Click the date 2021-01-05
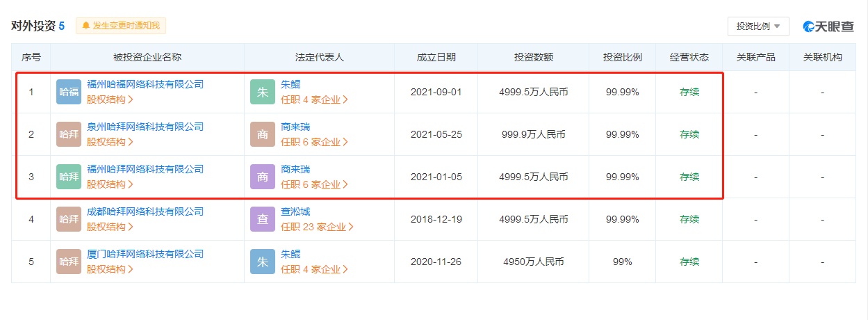 pyautogui.click(x=436, y=177)
